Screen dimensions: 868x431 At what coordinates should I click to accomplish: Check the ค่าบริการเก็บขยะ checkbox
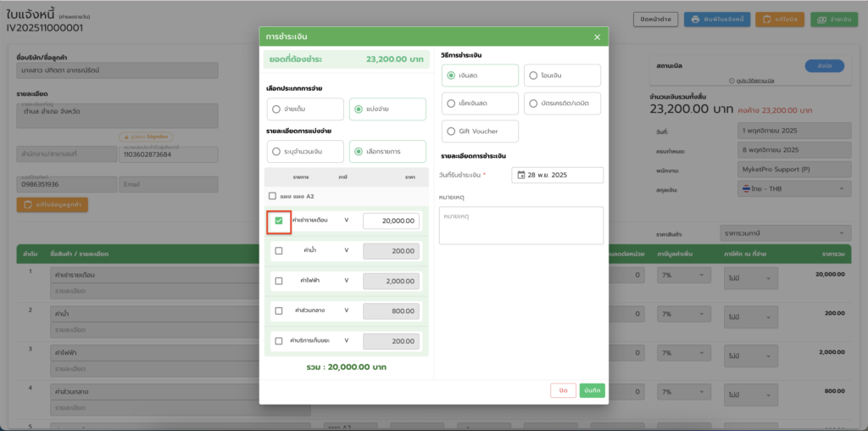[x=279, y=341]
